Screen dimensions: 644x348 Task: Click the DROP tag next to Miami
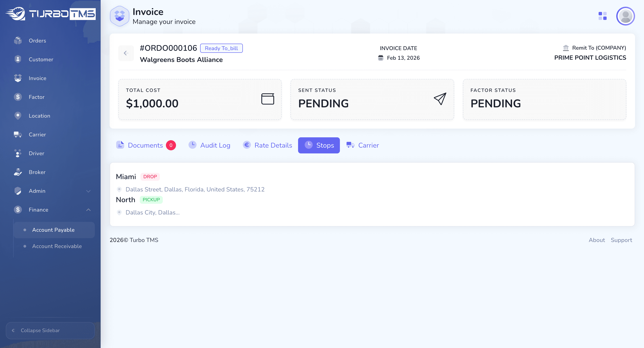pyautogui.click(x=150, y=176)
